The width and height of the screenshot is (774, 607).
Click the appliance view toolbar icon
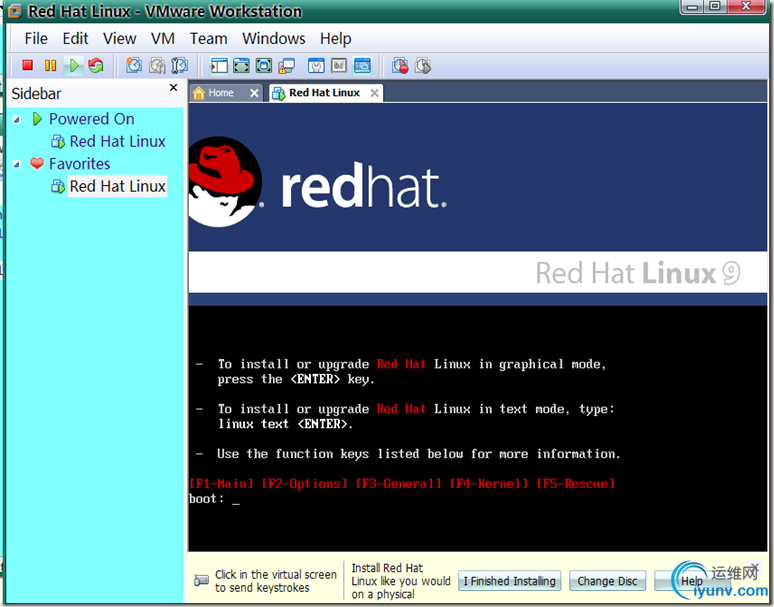pyautogui.click(x=339, y=65)
